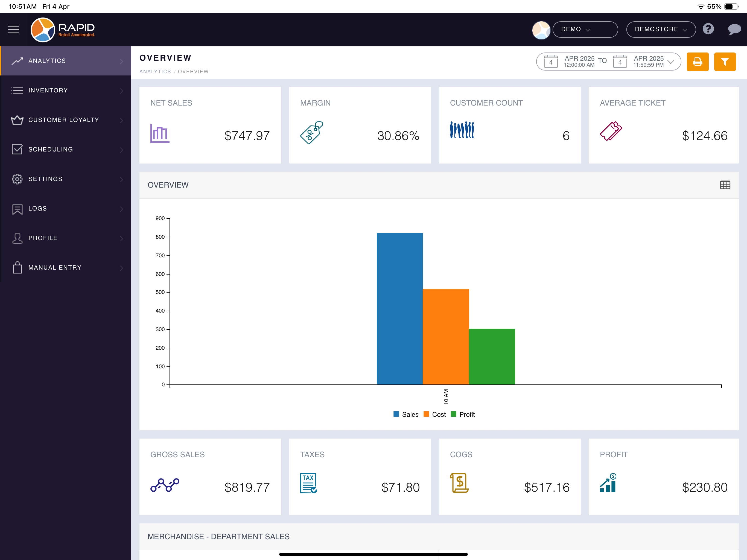Viewport: 747px width, 560px height.
Task: Open the chat bubble icon
Action: pos(734,29)
